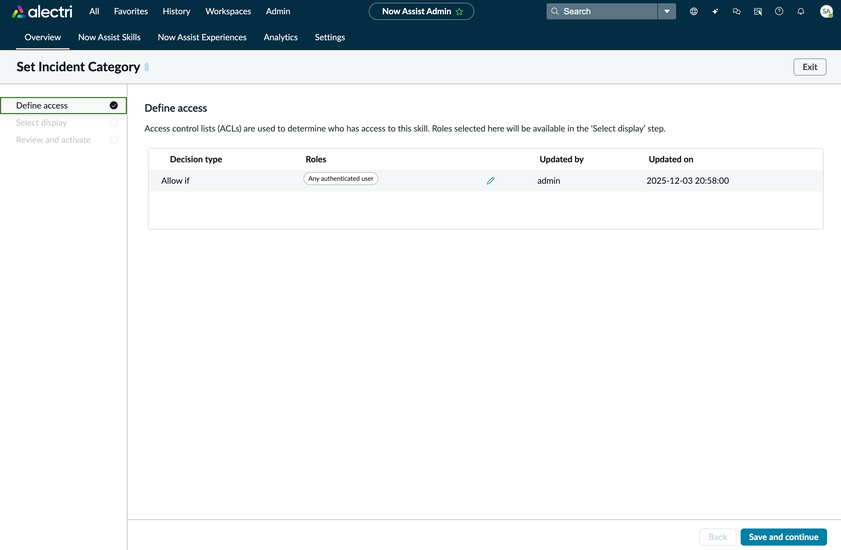Open the sidebar discussions icon
The height and width of the screenshot is (550, 841).
[x=758, y=11]
